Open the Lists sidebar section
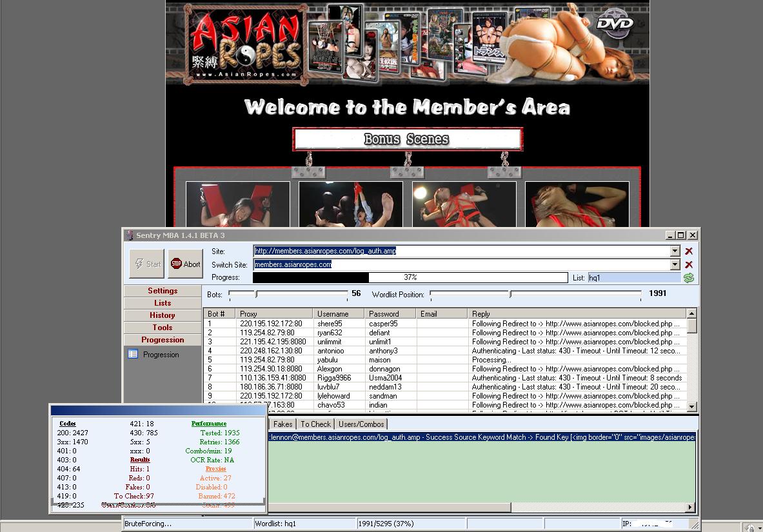 coord(163,302)
